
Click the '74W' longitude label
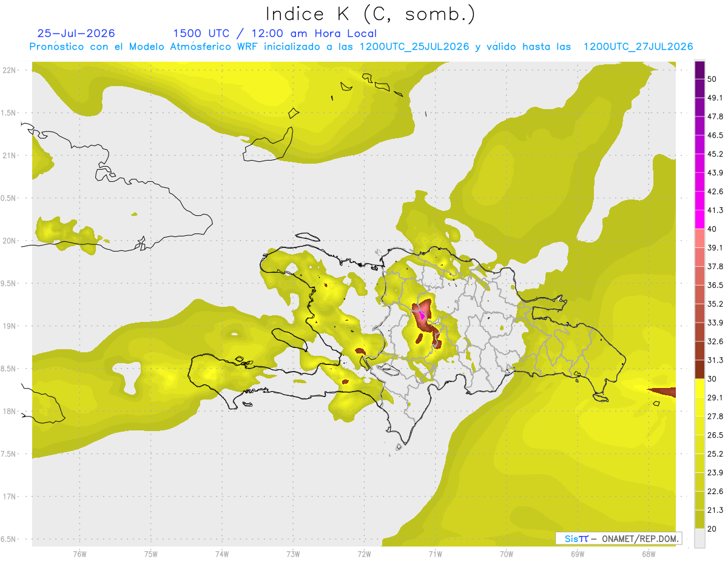(221, 554)
